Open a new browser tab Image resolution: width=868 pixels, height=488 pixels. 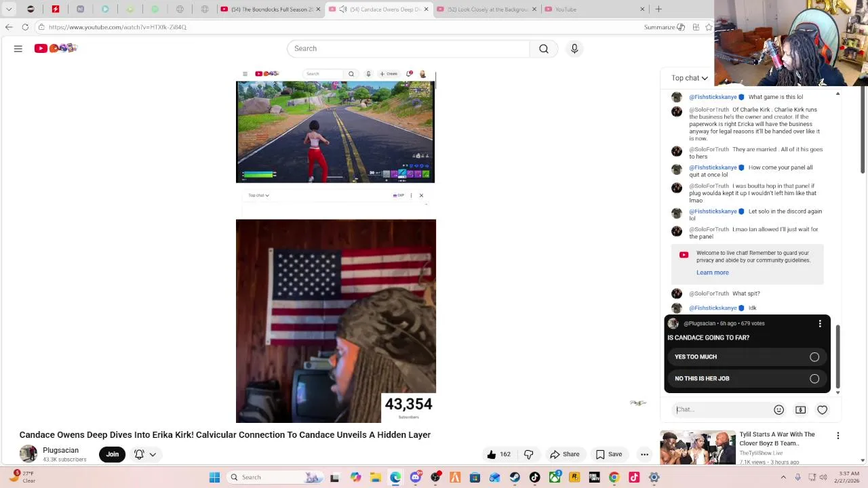pos(658,9)
